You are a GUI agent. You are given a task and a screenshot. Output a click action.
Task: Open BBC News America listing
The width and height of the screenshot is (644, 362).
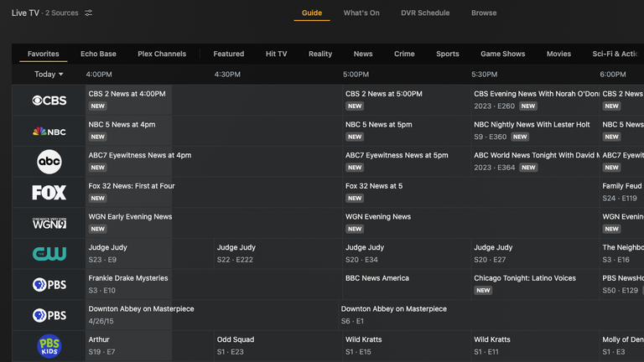[407, 284]
